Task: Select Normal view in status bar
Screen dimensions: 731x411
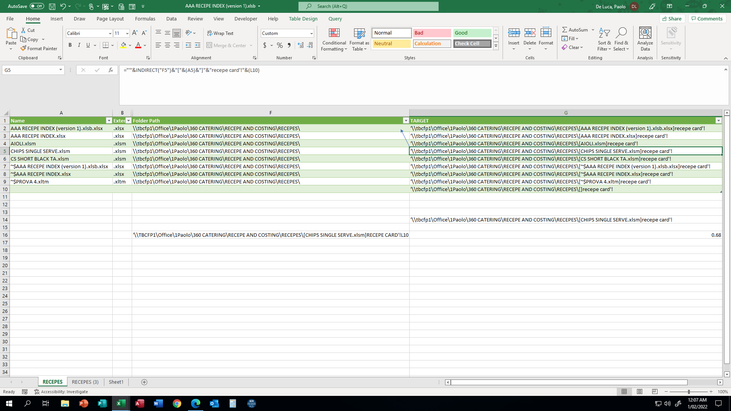Action: point(624,391)
